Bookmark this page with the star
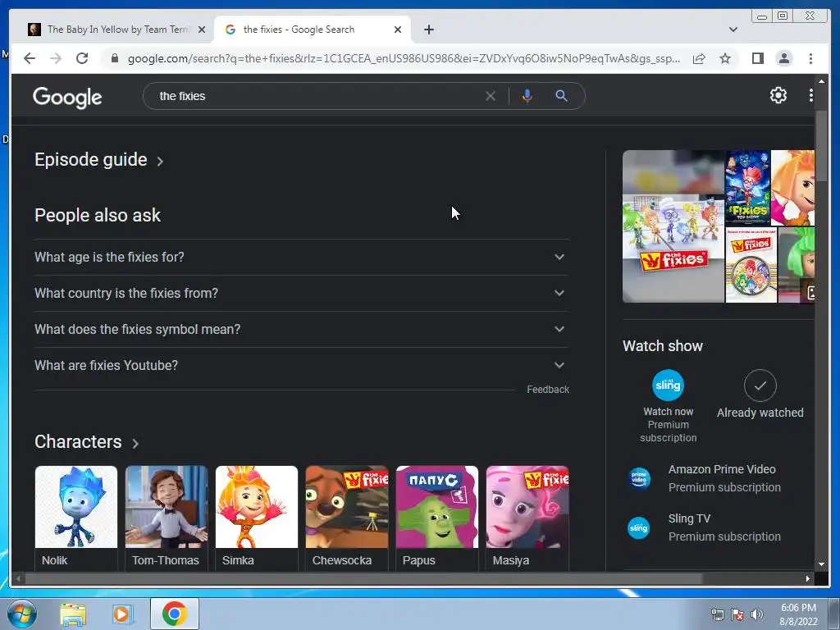 725,58
